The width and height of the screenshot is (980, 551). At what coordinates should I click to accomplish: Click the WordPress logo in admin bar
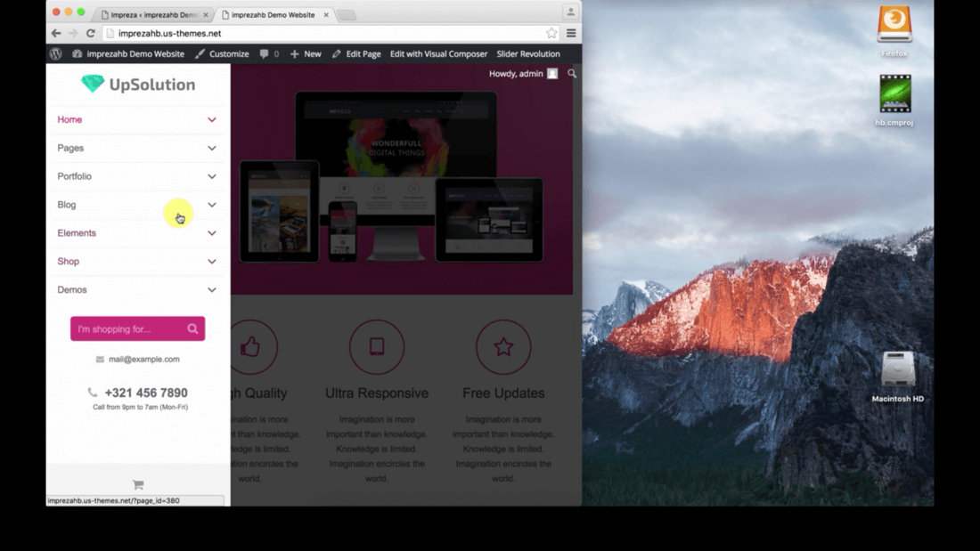[55, 53]
